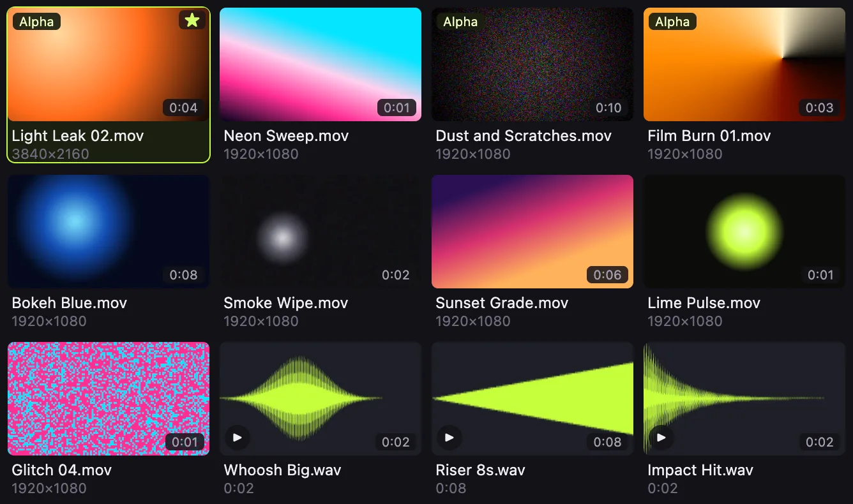Image resolution: width=853 pixels, height=504 pixels.
Task: Click the Film Burn 01.mov name
Action: [x=709, y=136]
